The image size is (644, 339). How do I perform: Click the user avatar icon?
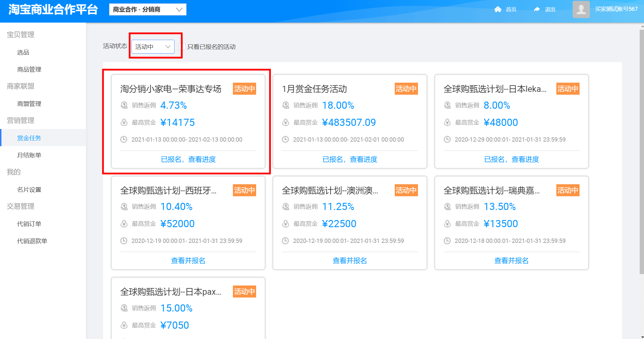[x=581, y=9]
